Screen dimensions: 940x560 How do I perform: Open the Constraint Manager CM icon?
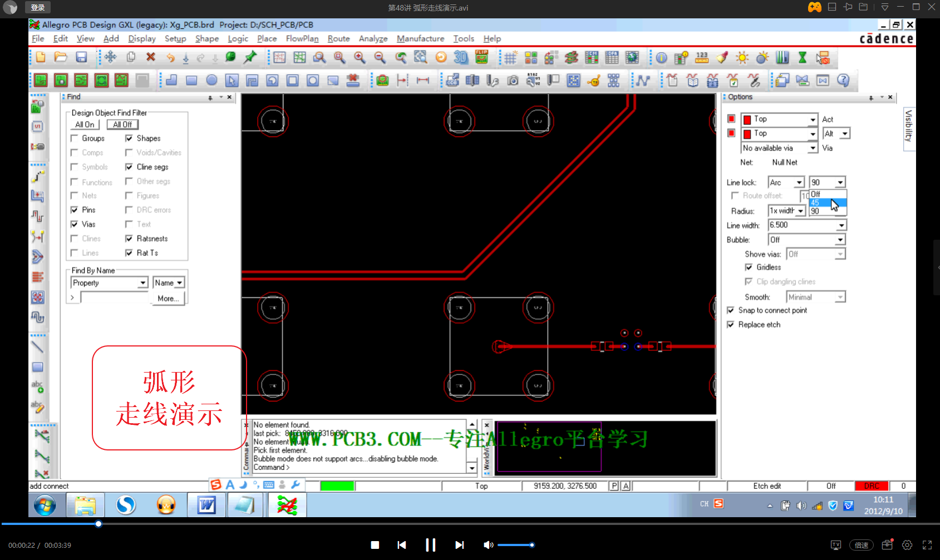coord(592,57)
